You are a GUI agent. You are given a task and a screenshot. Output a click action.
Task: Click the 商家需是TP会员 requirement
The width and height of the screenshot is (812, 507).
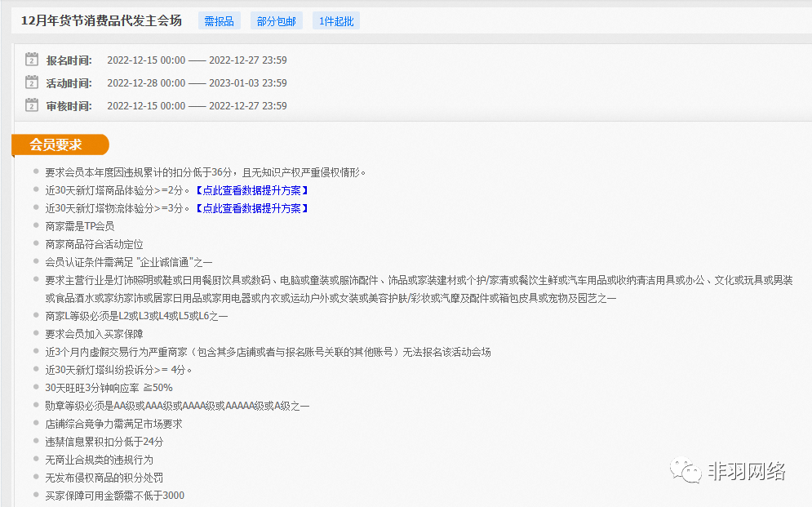click(x=79, y=226)
